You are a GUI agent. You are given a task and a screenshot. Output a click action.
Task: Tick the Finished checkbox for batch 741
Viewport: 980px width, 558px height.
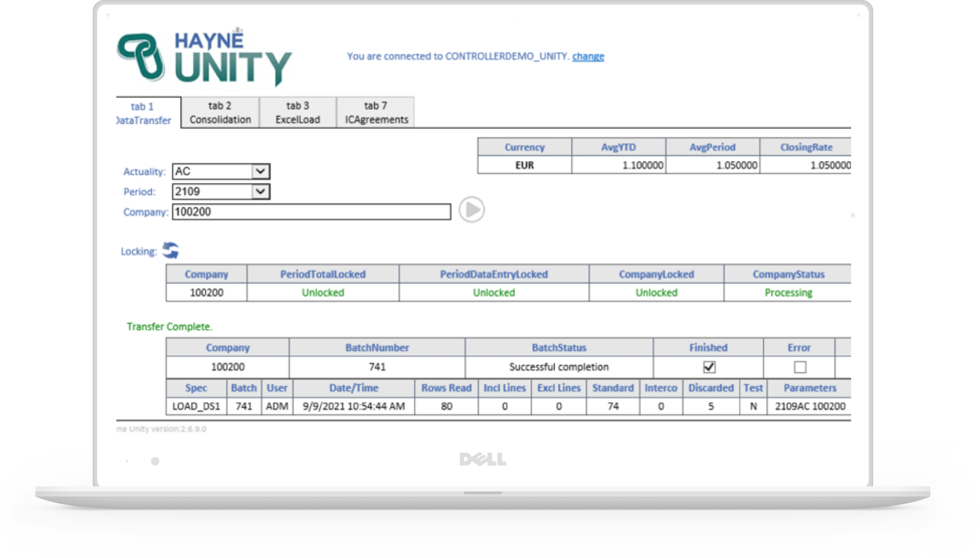[x=709, y=367]
